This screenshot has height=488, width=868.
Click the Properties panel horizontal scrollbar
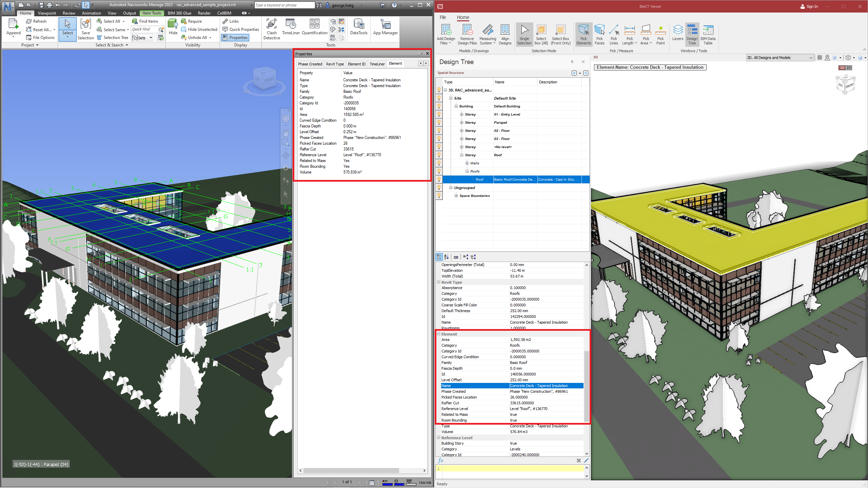click(351, 470)
